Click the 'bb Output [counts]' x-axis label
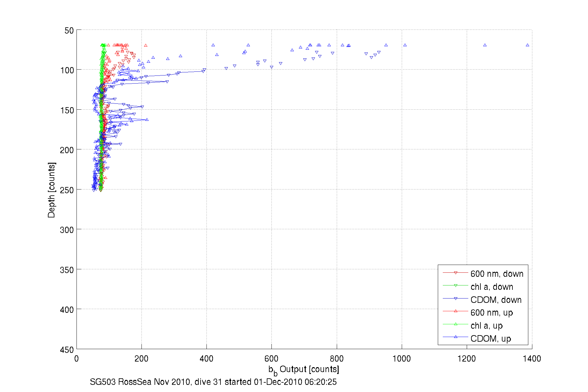The height and width of the screenshot is (392, 588). (x=303, y=370)
